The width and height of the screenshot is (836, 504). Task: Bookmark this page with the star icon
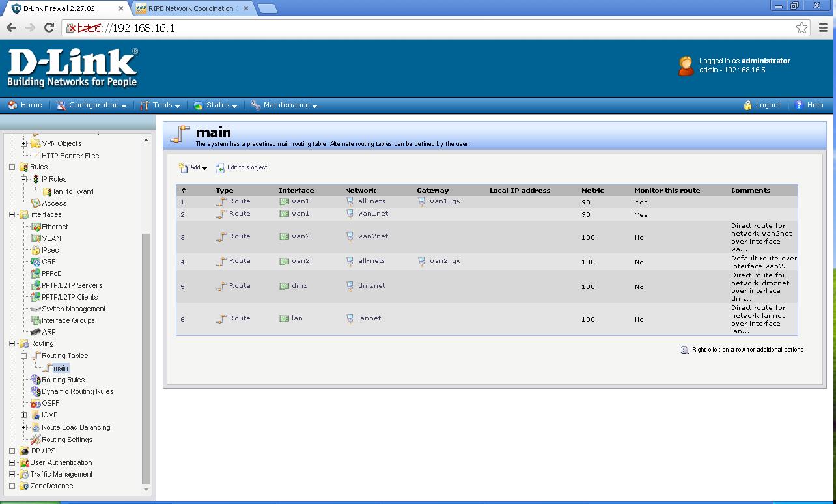pos(801,27)
